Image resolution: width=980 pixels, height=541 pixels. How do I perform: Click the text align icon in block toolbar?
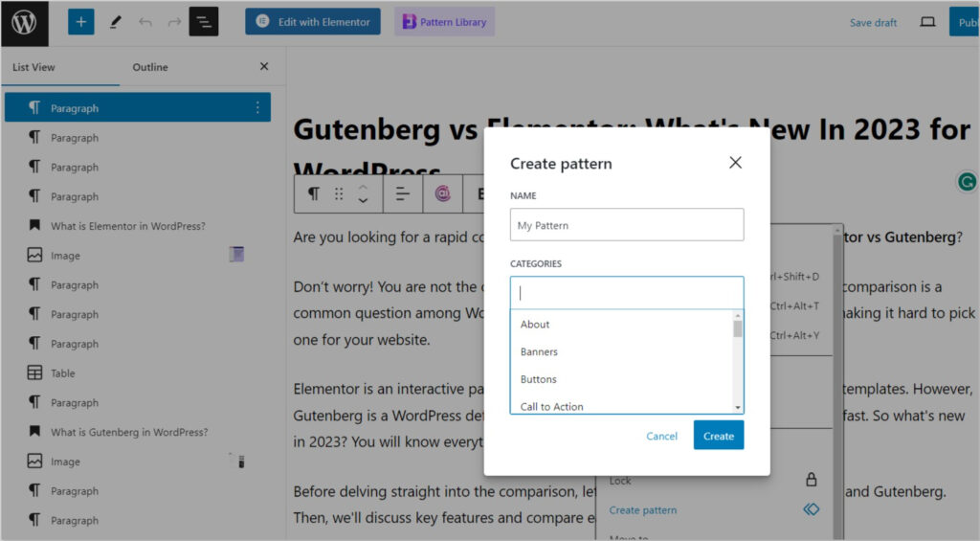coord(403,193)
